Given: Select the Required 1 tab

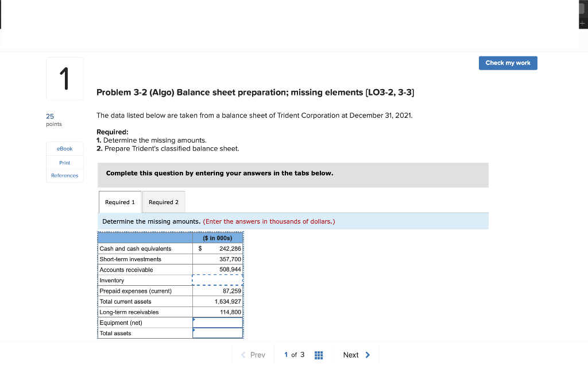Looking at the screenshot, I should coord(120,202).
